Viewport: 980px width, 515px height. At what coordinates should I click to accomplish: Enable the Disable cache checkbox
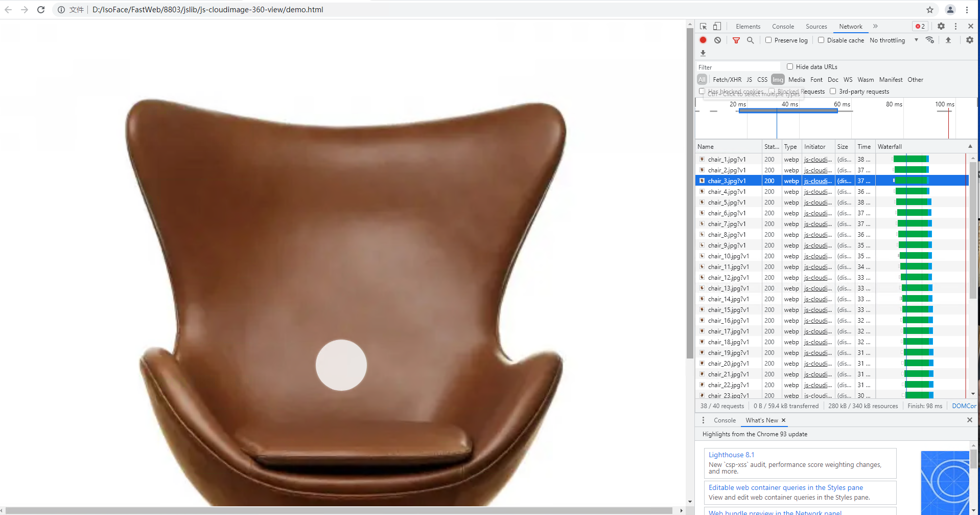821,40
